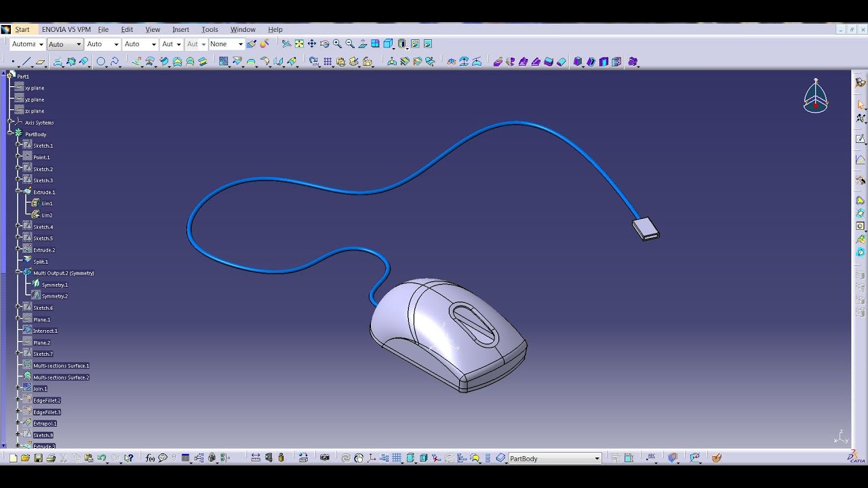Select Point.1 in the tree
This screenshot has height=488, width=868.
click(41, 157)
